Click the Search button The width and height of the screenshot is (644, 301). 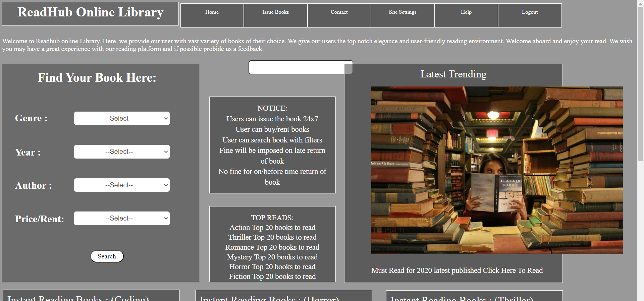coord(107,256)
